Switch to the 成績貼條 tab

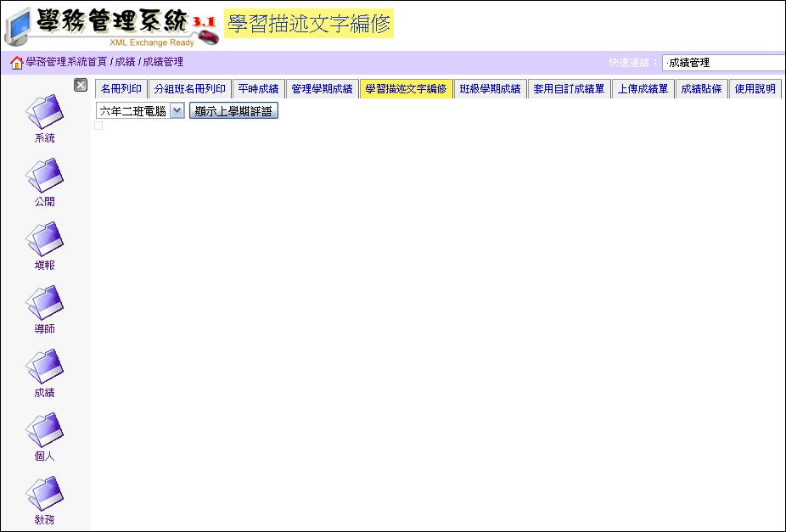click(701, 88)
